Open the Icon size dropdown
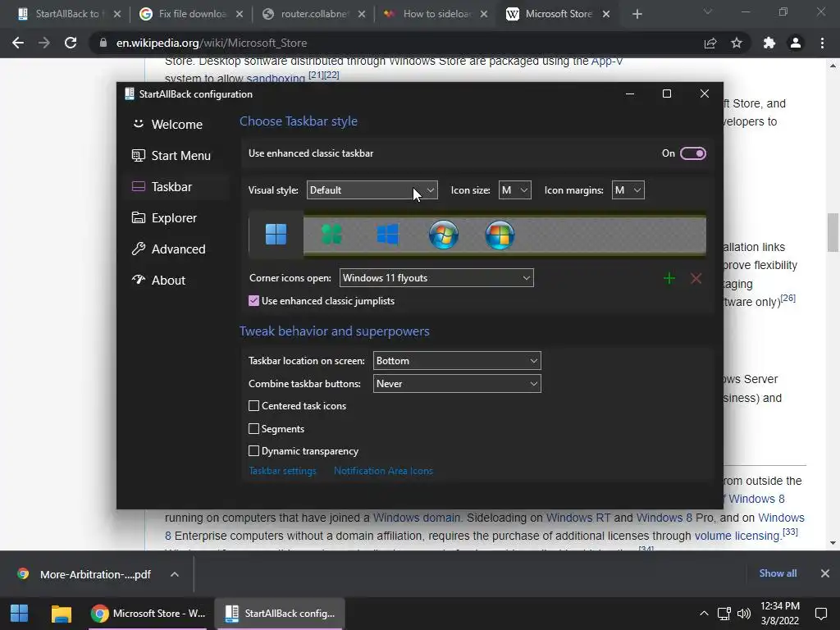The height and width of the screenshot is (630, 840). (x=515, y=190)
